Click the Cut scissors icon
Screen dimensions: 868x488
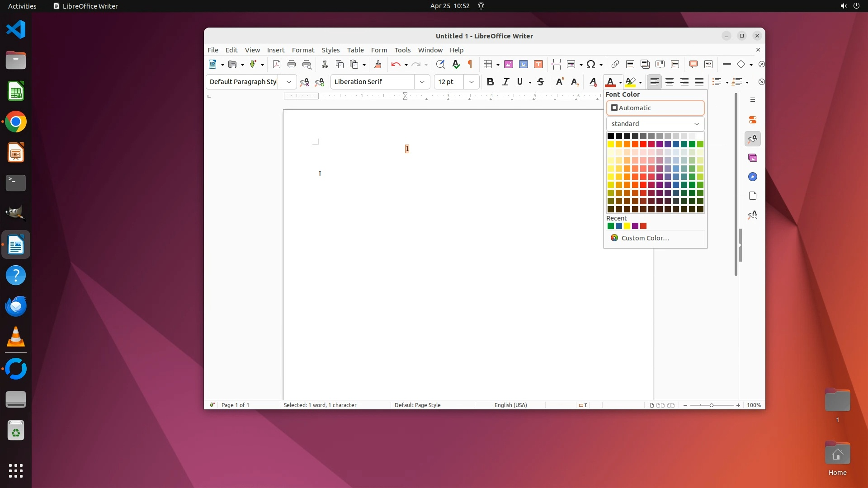click(x=325, y=64)
